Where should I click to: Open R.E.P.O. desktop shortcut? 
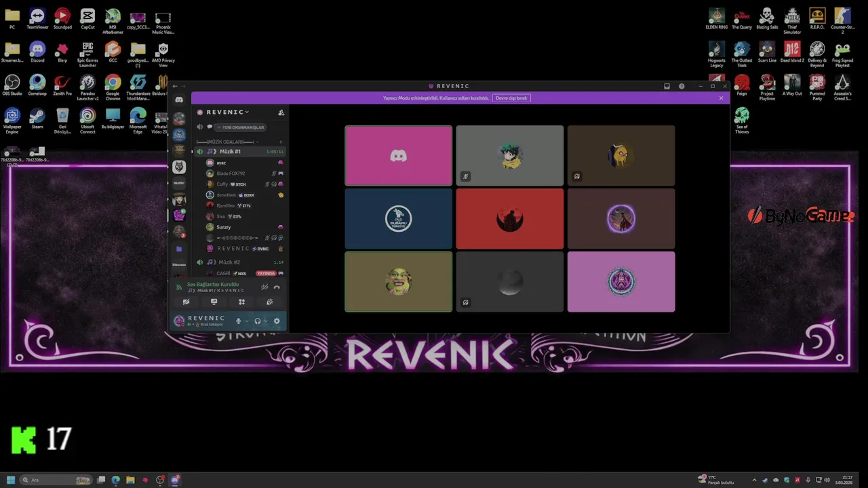tap(817, 18)
